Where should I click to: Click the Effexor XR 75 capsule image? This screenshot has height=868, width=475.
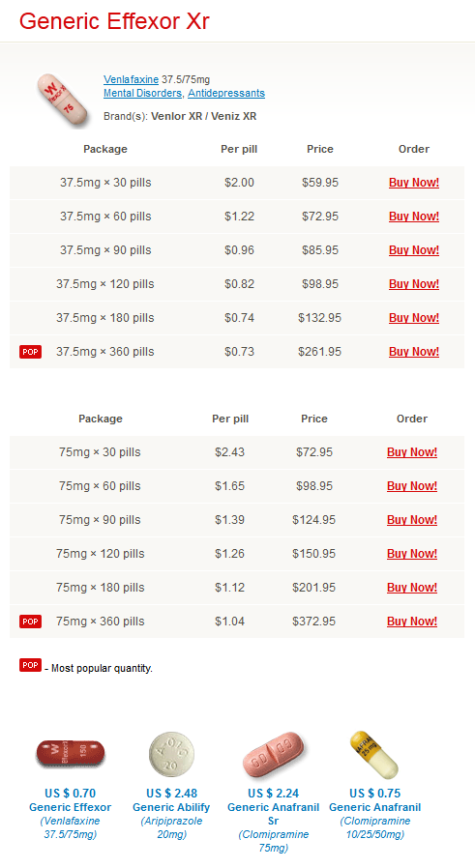coord(63,101)
